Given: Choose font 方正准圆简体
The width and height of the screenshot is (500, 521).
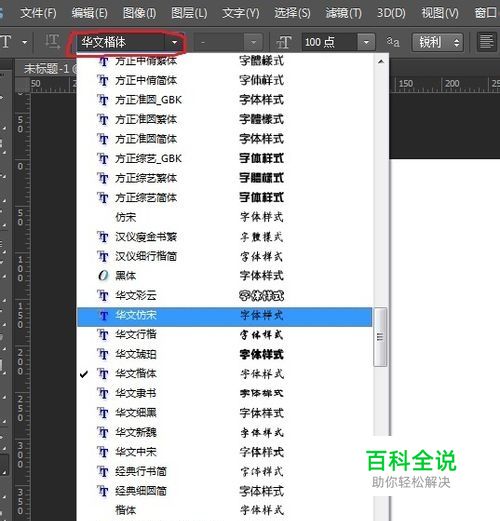Looking at the screenshot, I should point(224,139).
